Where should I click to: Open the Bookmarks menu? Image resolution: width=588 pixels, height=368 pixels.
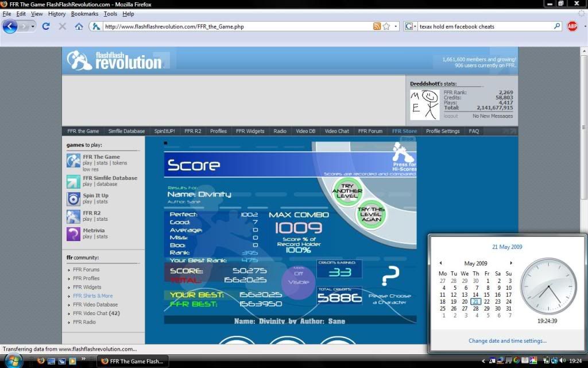84,14
